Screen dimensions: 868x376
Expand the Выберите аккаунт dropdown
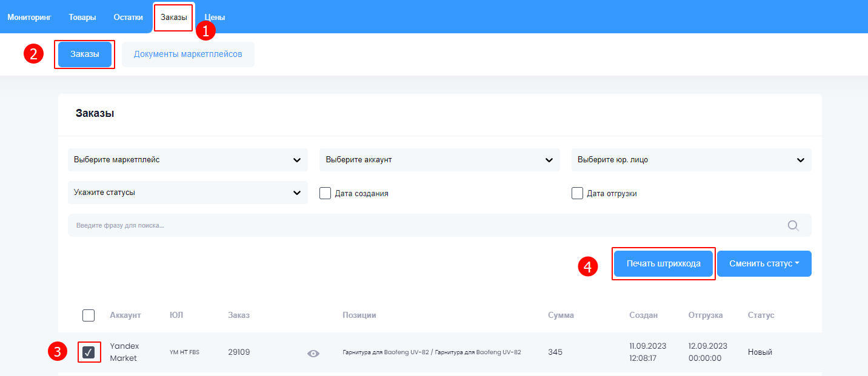coord(439,160)
